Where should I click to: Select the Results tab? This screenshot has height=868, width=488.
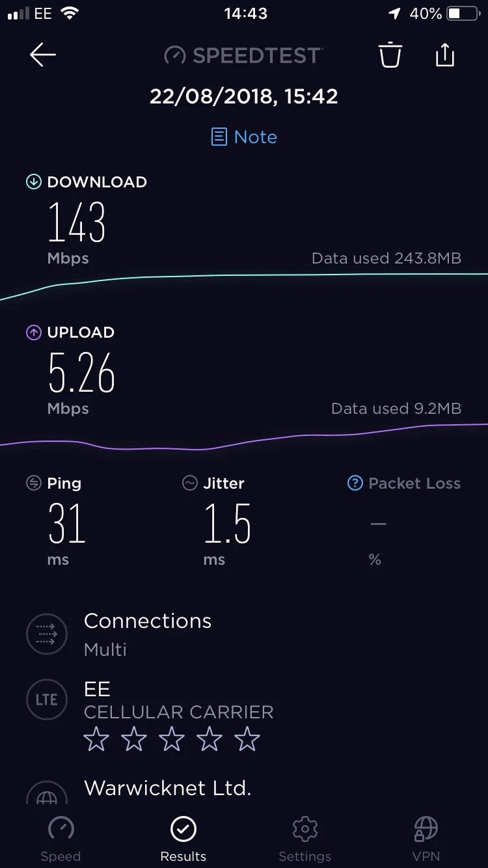click(x=183, y=839)
